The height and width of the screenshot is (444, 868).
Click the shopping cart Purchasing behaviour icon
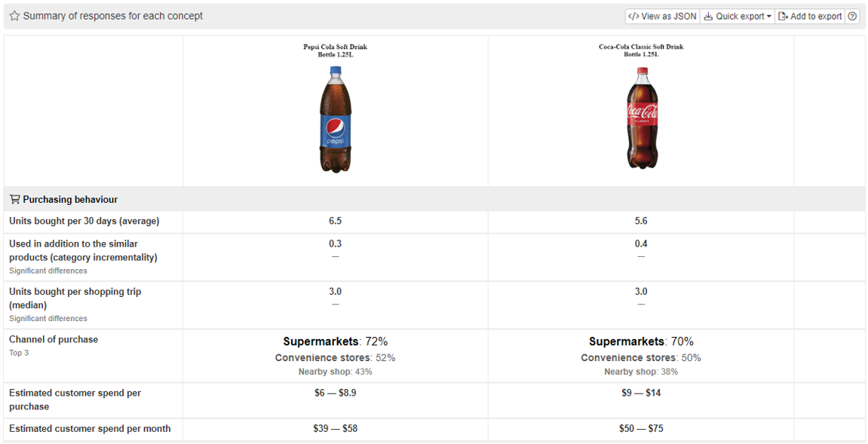[14, 200]
